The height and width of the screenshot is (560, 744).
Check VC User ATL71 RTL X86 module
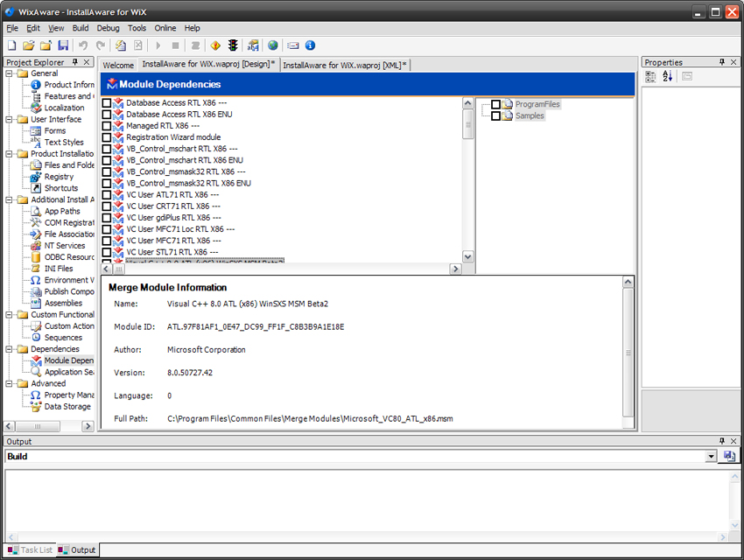pos(107,195)
